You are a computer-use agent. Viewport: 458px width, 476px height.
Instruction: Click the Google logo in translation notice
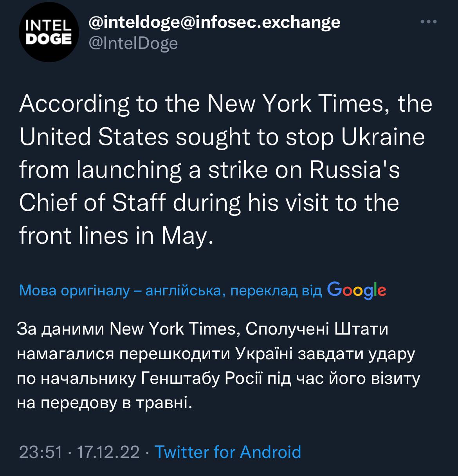(x=356, y=290)
